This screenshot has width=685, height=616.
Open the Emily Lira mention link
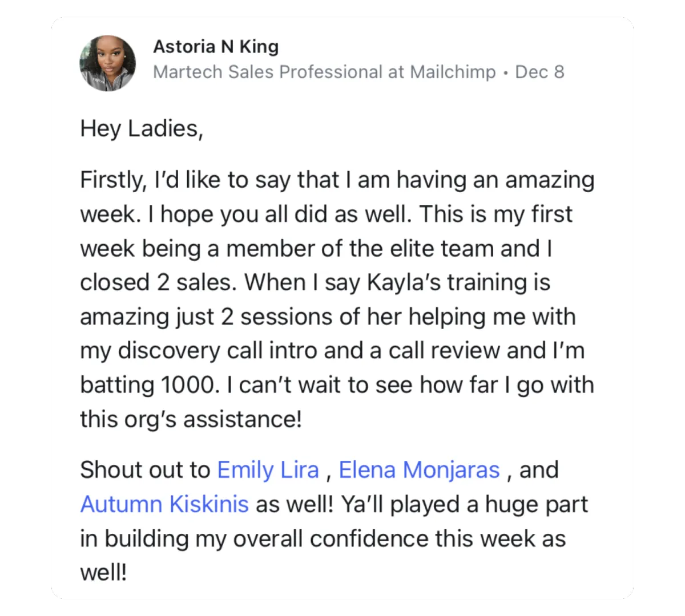tap(268, 470)
